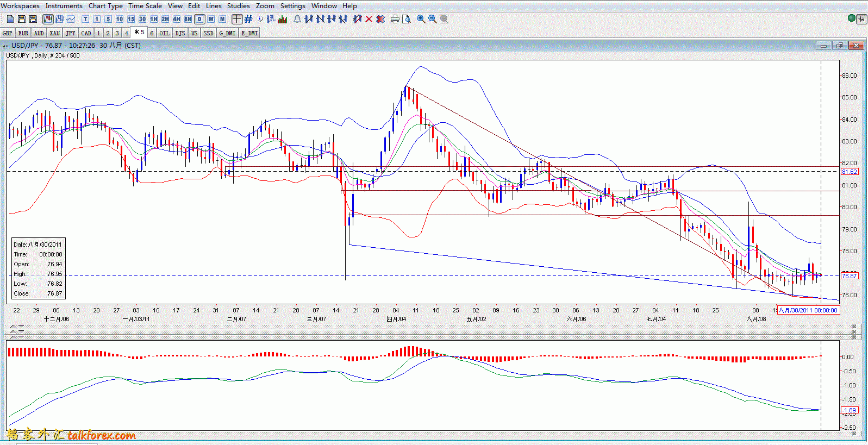Select the weekly (W) time scale
The width and height of the screenshot is (868, 445).
click(211, 19)
